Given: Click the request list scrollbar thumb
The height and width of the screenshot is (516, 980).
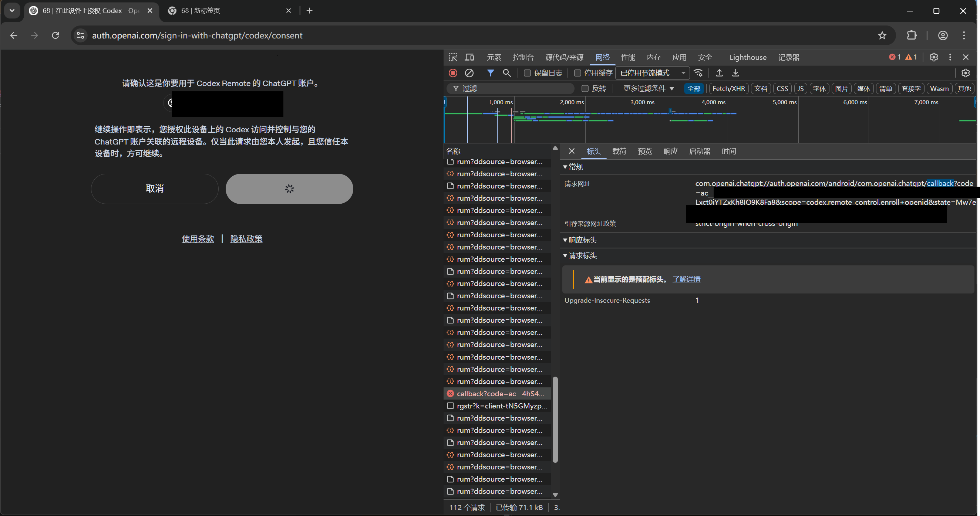Looking at the screenshot, I should (x=555, y=420).
